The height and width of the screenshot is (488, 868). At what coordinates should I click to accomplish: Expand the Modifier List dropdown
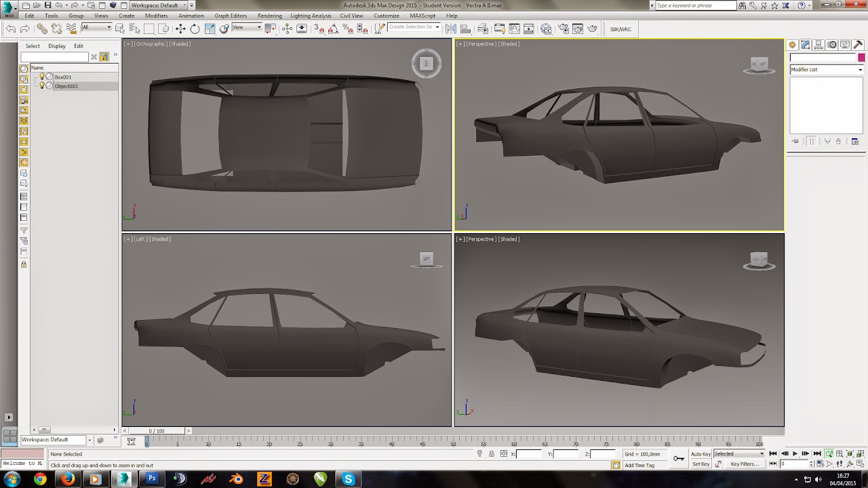pyautogui.click(x=826, y=70)
